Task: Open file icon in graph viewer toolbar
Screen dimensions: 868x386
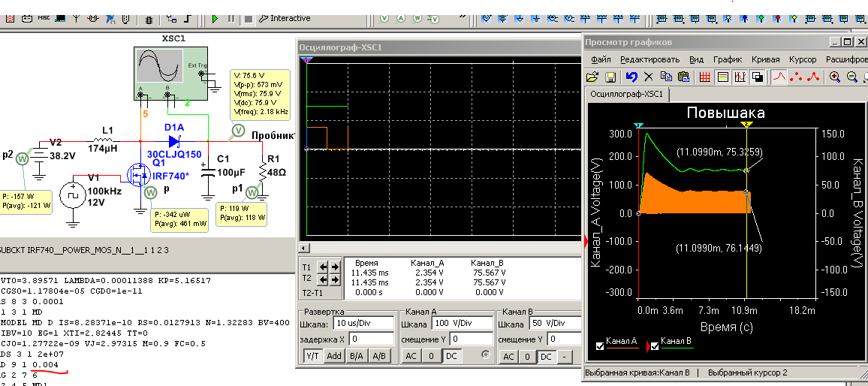Action: pos(592,77)
